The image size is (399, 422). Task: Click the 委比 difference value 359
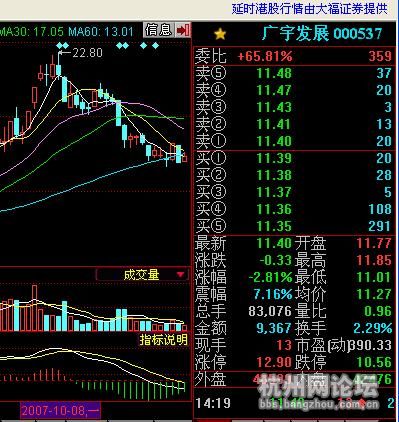(x=380, y=56)
